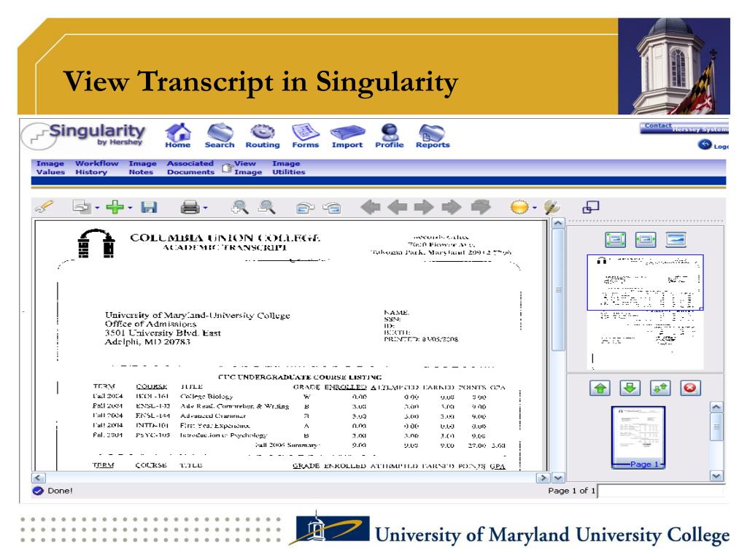This screenshot has width=747, height=560.
Task: Open the Home icon in Singularity navigation
Action: (x=178, y=135)
